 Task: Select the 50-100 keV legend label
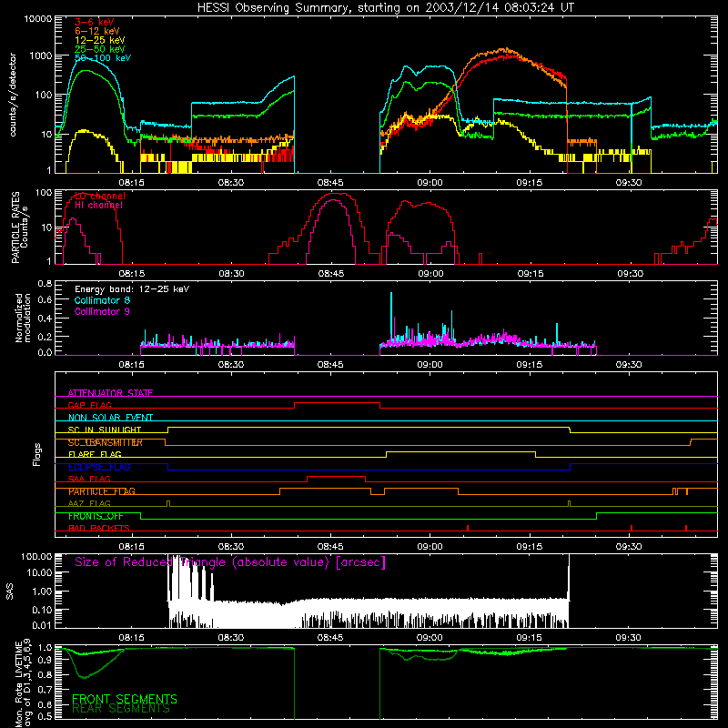(103, 58)
